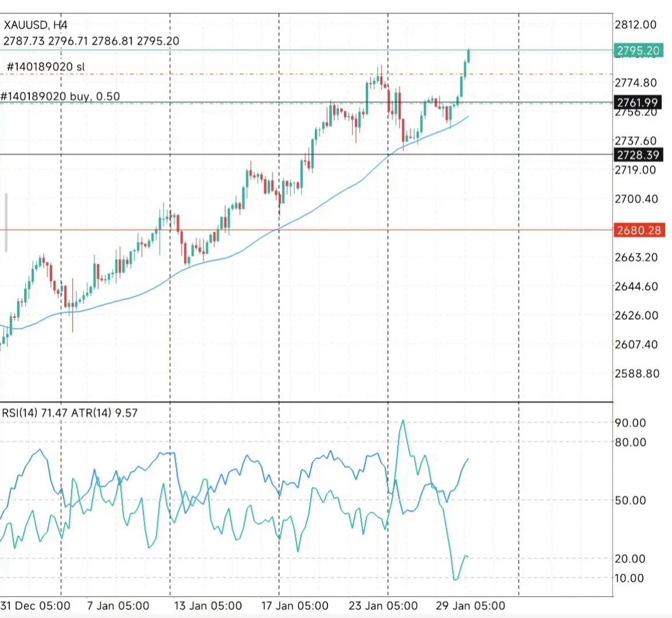This screenshot has width=672, height=618.
Task: Click the 2812.00 label on price scale
Action: click(x=635, y=25)
